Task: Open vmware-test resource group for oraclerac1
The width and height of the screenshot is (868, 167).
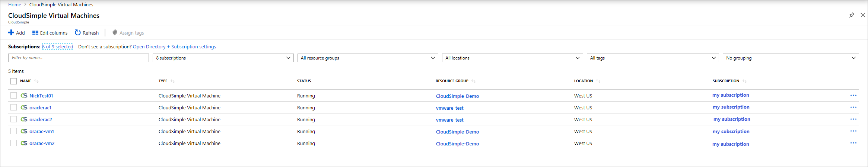Action: [450, 108]
